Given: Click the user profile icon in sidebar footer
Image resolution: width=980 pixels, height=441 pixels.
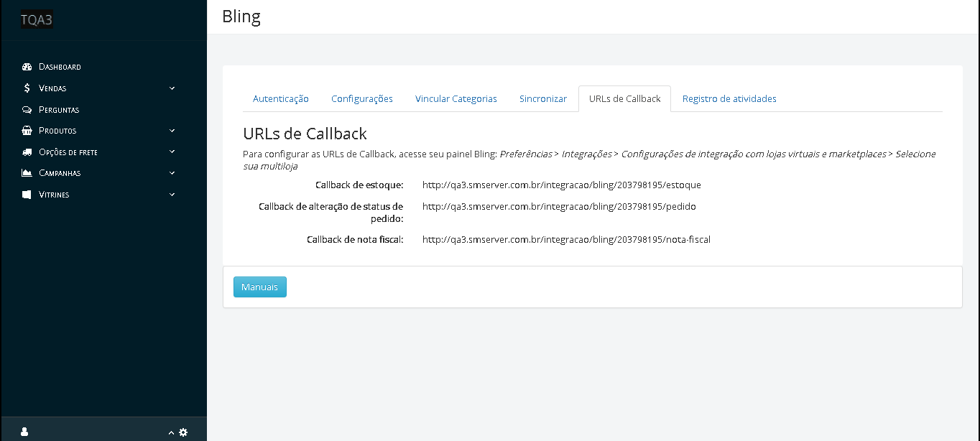Looking at the screenshot, I should click(24, 432).
